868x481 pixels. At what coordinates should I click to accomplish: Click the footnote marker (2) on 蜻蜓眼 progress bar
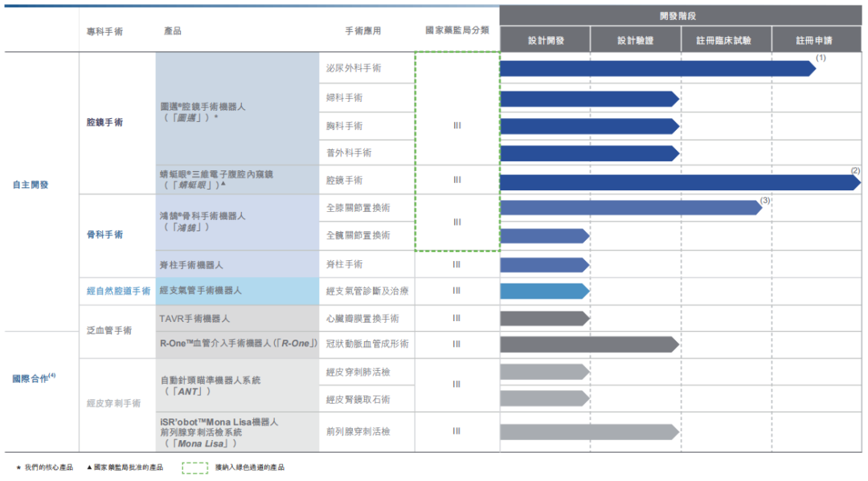pos(855,171)
